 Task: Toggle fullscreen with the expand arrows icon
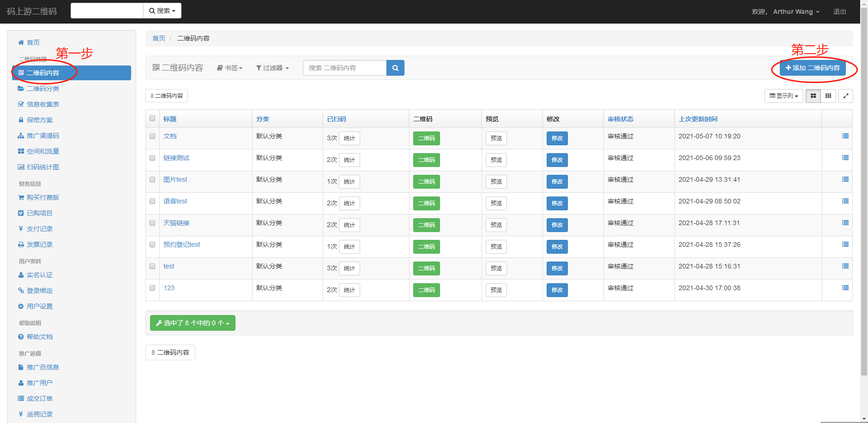[x=845, y=96]
